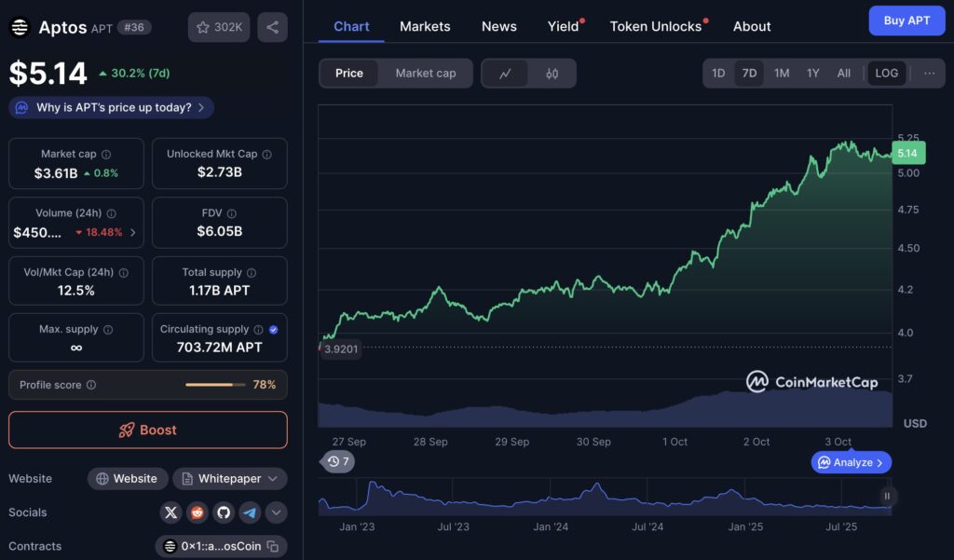
Task: Open Vol/Mkt Cap (24h) info icon
Action: pyautogui.click(x=124, y=273)
